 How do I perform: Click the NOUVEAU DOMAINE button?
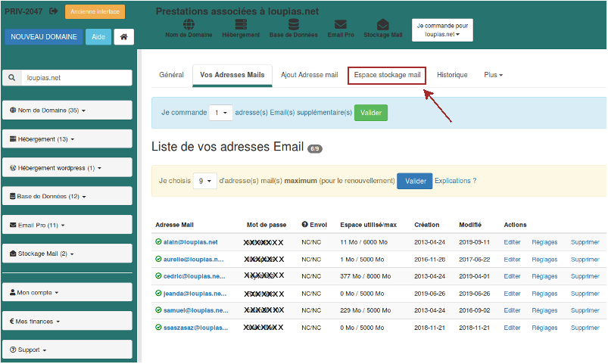tap(44, 37)
